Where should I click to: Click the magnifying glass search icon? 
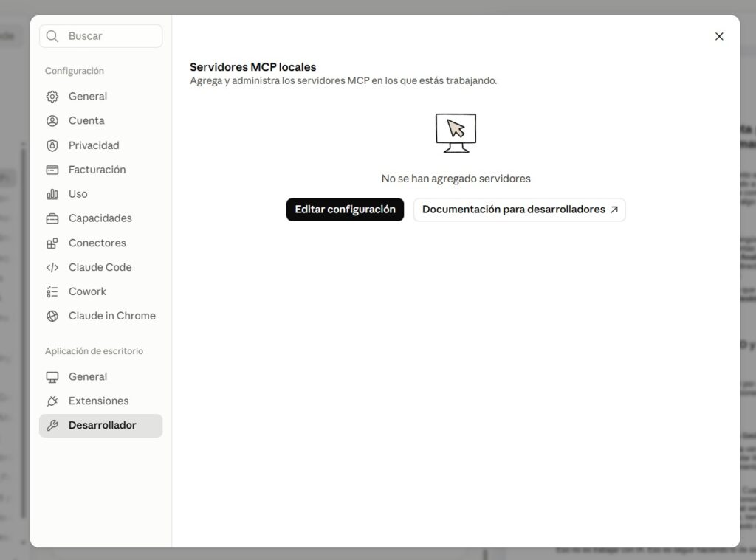[52, 36]
